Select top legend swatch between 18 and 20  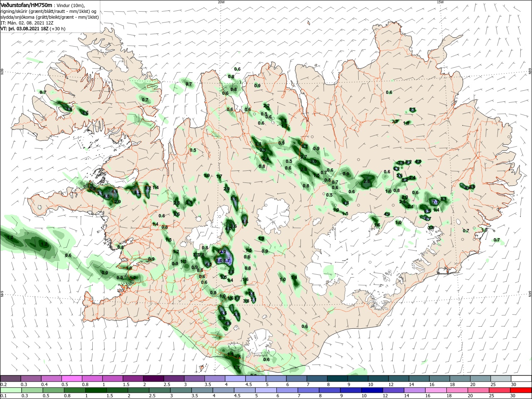(460, 378)
